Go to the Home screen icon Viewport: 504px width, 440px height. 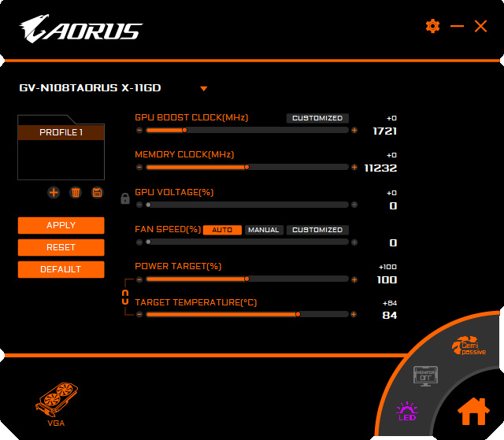pyautogui.click(x=473, y=412)
